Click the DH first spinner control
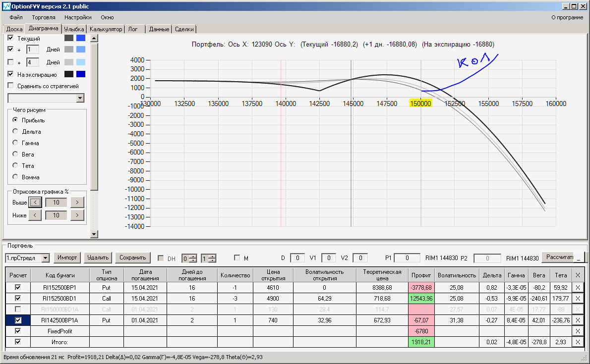This screenshot has height=364, width=590. coord(189,259)
